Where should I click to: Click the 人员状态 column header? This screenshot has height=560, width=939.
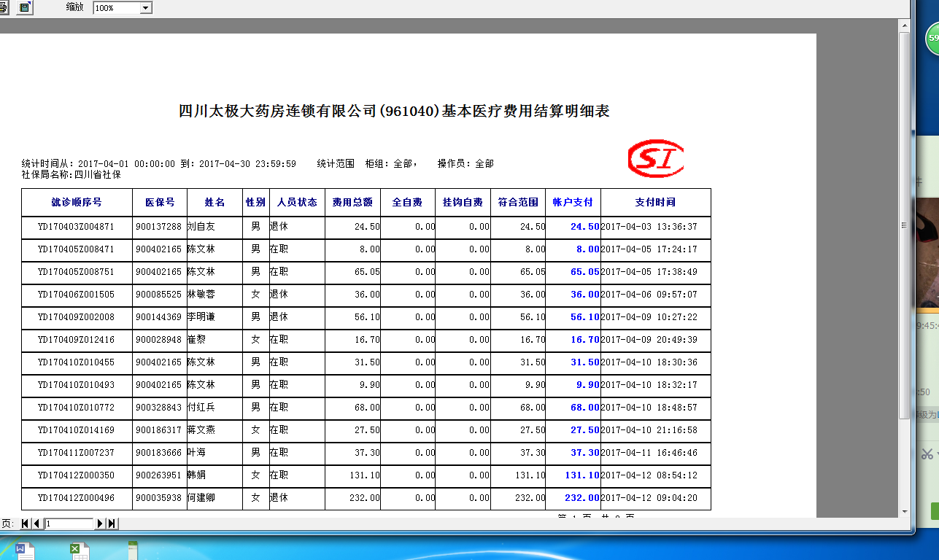click(297, 202)
